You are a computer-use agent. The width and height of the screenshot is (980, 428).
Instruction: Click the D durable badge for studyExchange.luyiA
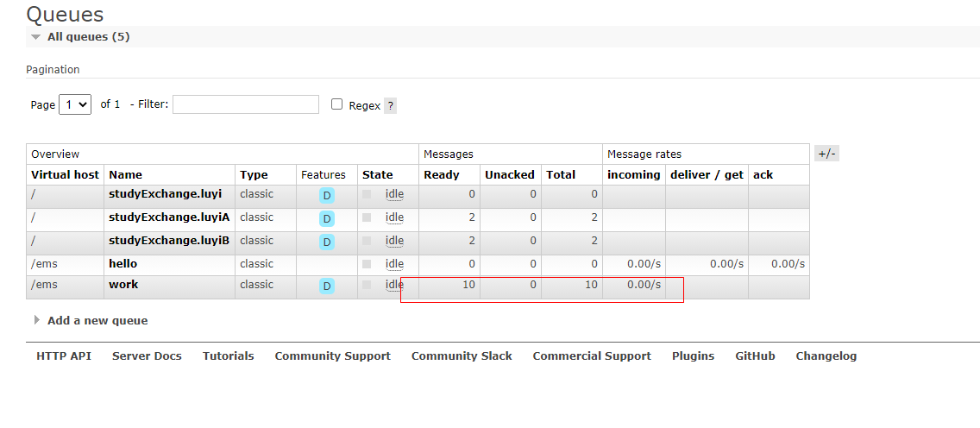(326, 218)
